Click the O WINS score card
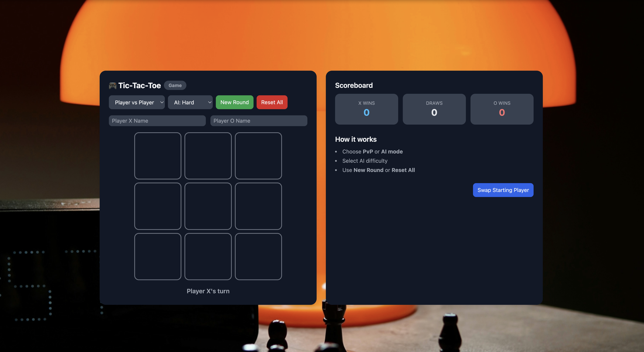Image resolution: width=644 pixels, height=352 pixels. tap(501, 109)
